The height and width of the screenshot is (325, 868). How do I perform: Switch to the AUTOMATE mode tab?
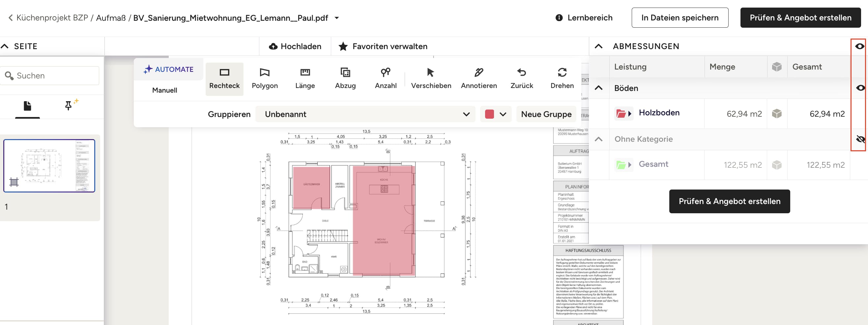pyautogui.click(x=168, y=70)
